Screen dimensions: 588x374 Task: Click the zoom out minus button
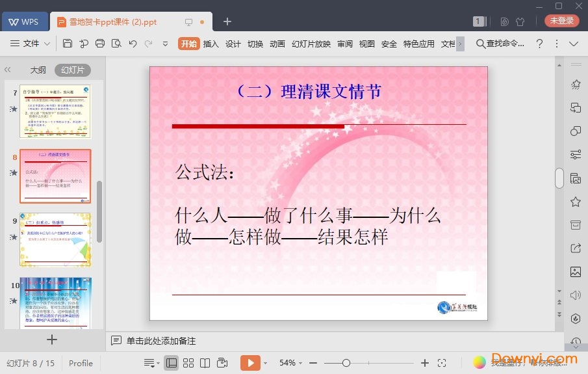(x=313, y=363)
